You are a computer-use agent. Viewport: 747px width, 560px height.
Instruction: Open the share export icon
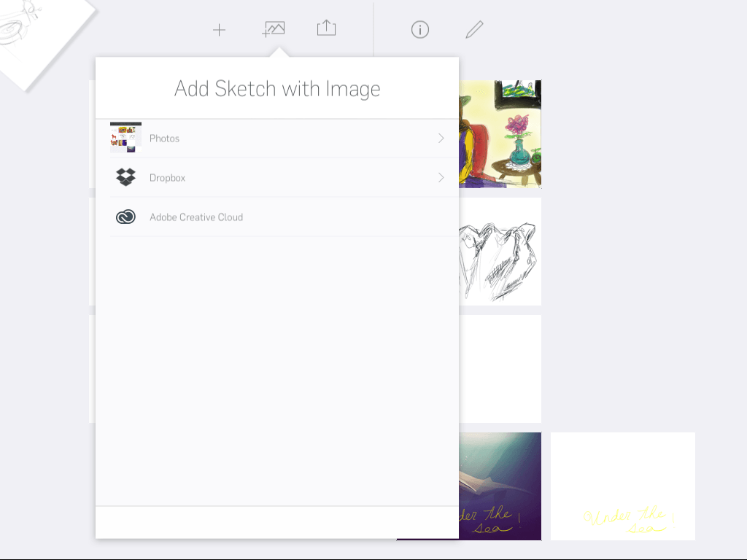[326, 28]
